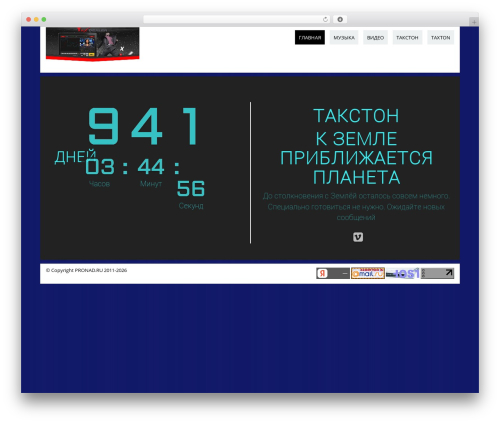Click the browser download indicator button
The height and width of the screenshot is (423, 500).
(x=340, y=19)
